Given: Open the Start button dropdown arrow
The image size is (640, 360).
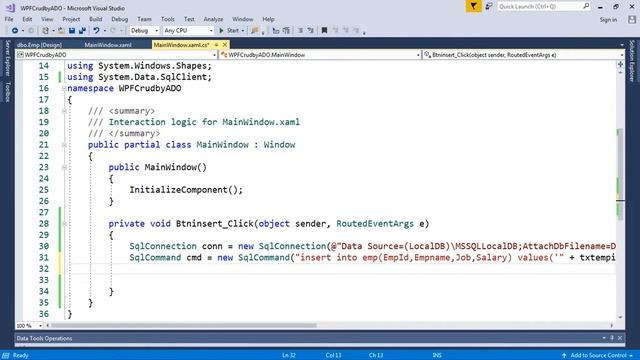Looking at the screenshot, I should coord(242,31).
